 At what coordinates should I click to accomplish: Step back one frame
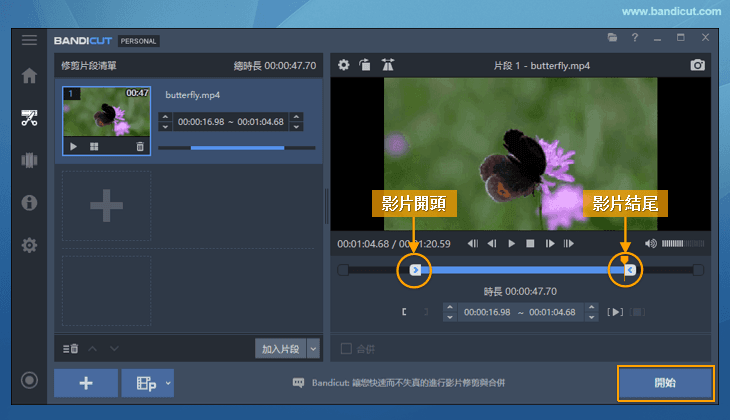(492, 244)
